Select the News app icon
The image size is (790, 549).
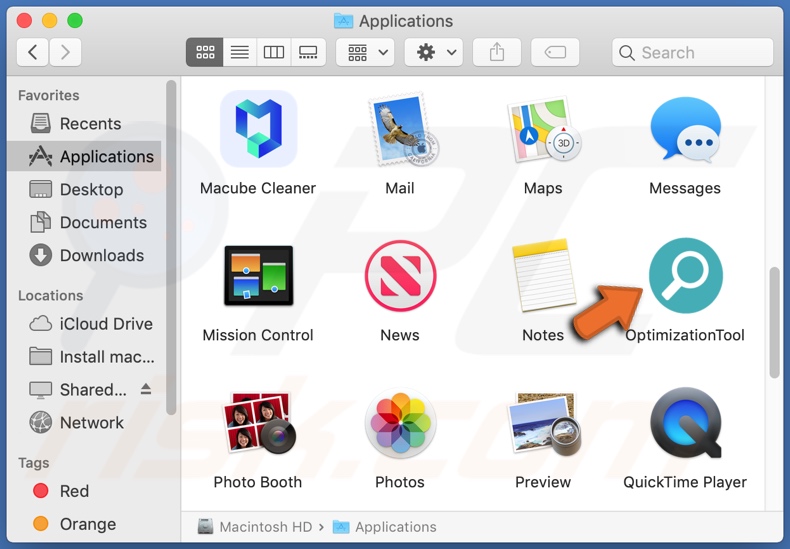point(401,276)
